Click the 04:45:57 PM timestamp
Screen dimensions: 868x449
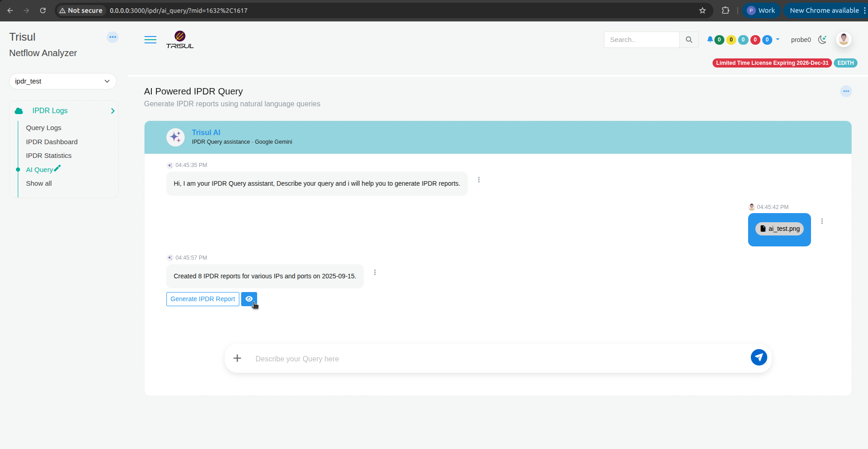click(x=191, y=258)
